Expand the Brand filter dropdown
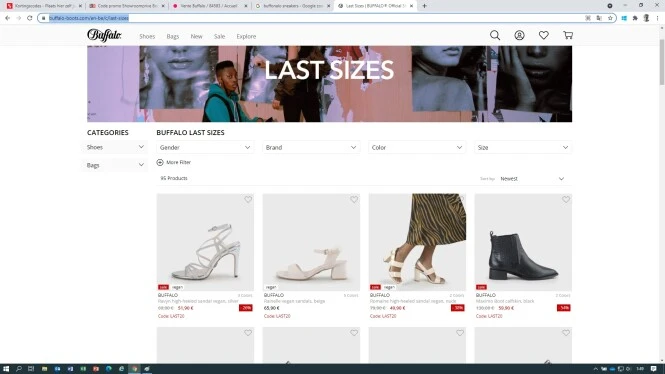Screen dimensions: 665x374 (x=311, y=148)
